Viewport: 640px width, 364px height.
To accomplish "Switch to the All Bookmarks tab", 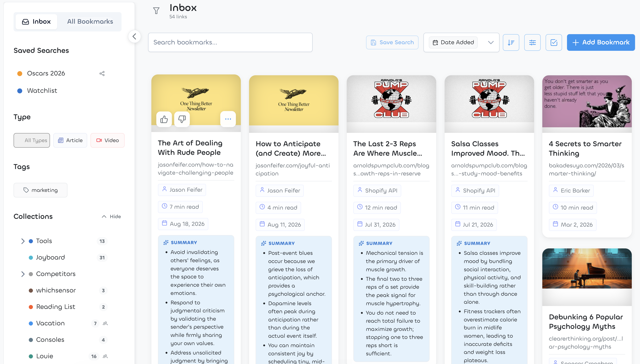I will click(90, 22).
